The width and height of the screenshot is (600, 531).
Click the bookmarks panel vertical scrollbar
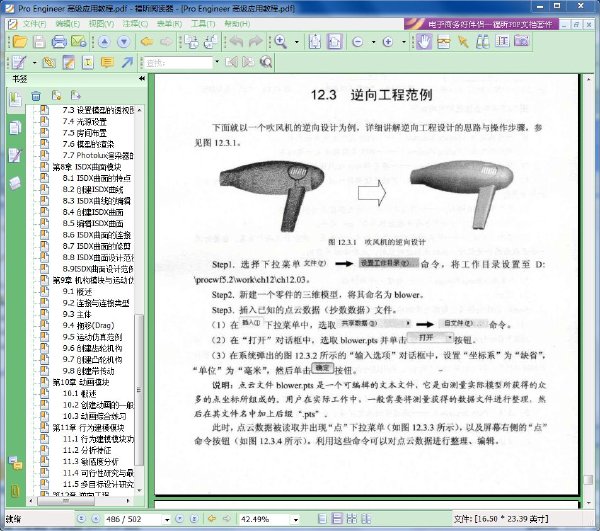(x=139, y=389)
